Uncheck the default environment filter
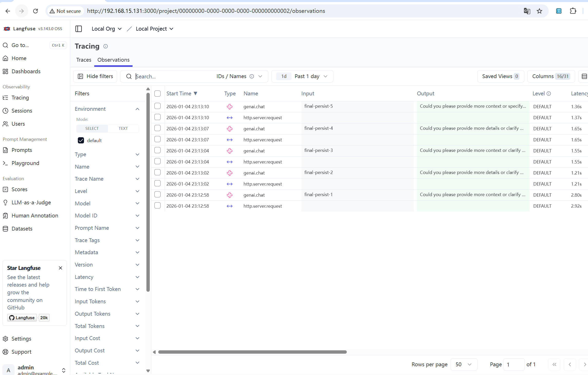 pos(81,140)
